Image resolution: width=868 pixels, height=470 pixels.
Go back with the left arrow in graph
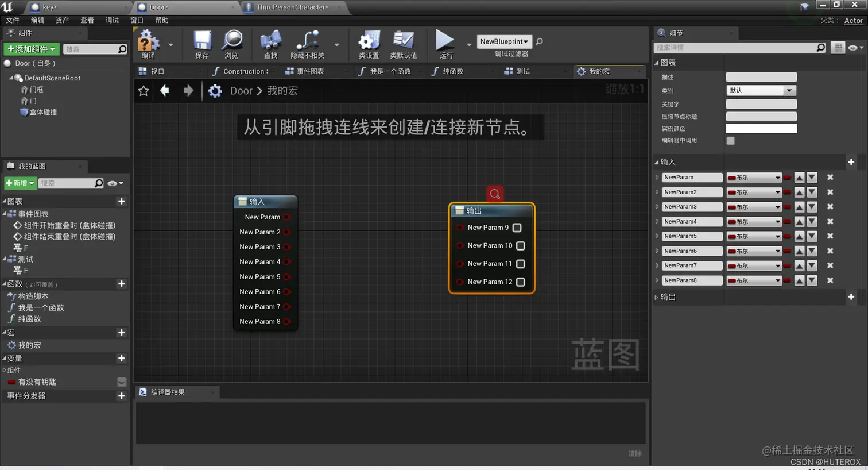click(165, 90)
